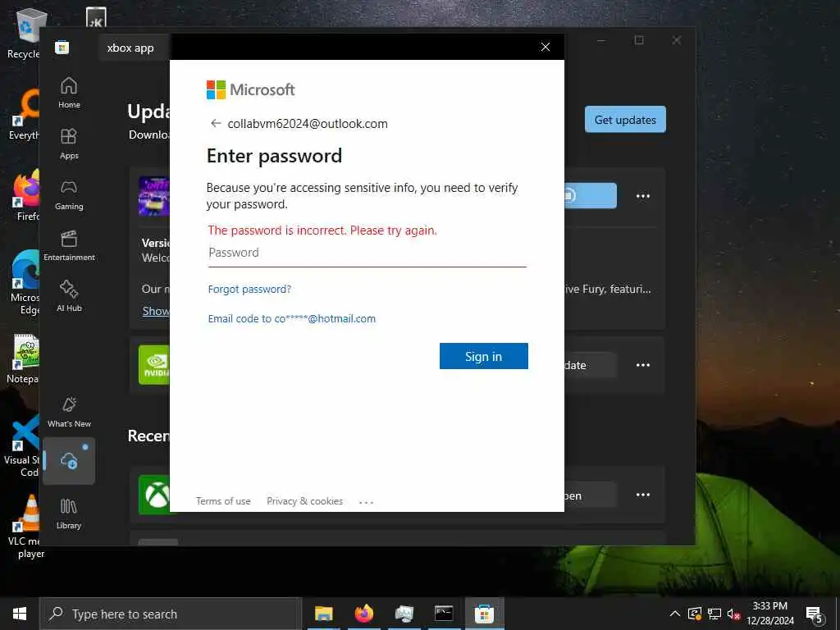Image resolution: width=840 pixels, height=630 pixels.
Task: Open the Notepad++ desktop shortcut
Action: 23,359
